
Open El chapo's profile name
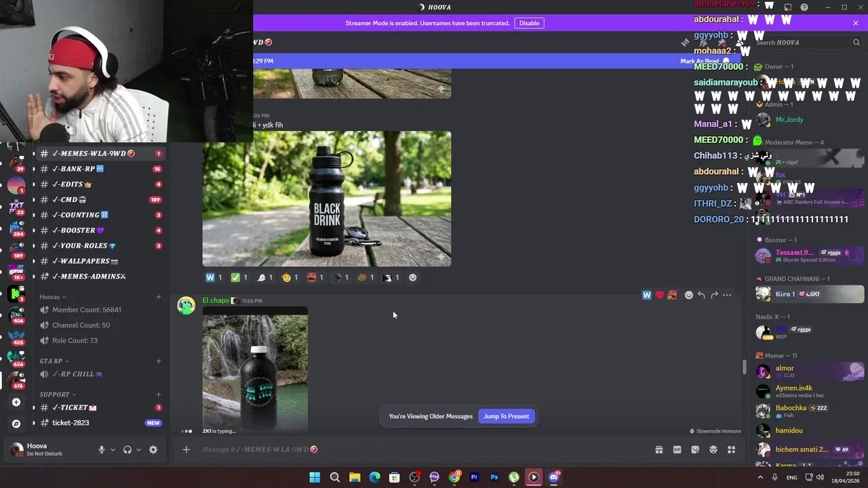pos(216,300)
